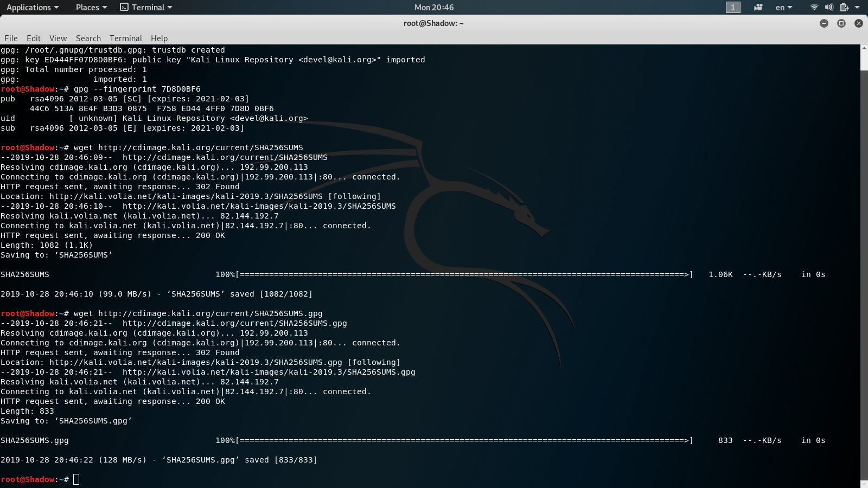This screenshot has height=488, width=868.
Task: Click the fingerprint line starting 44C6 513A
Action: (152, 108)
